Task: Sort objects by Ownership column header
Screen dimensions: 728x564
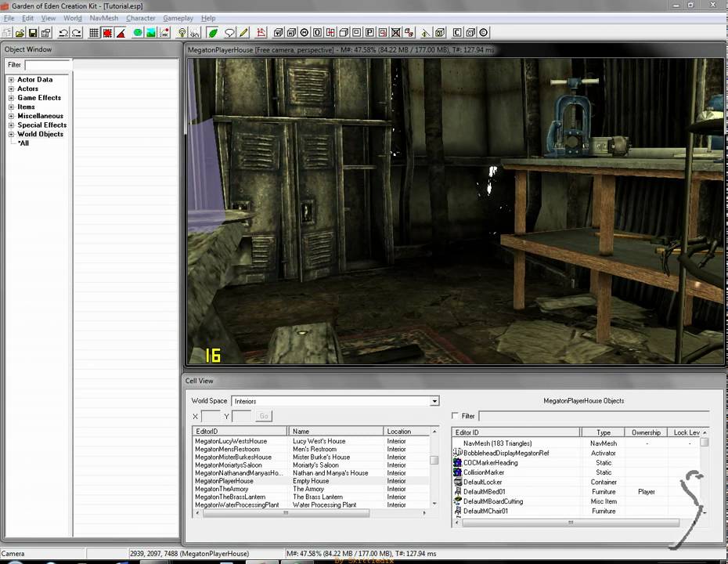Action: click(x=646, y=432)
